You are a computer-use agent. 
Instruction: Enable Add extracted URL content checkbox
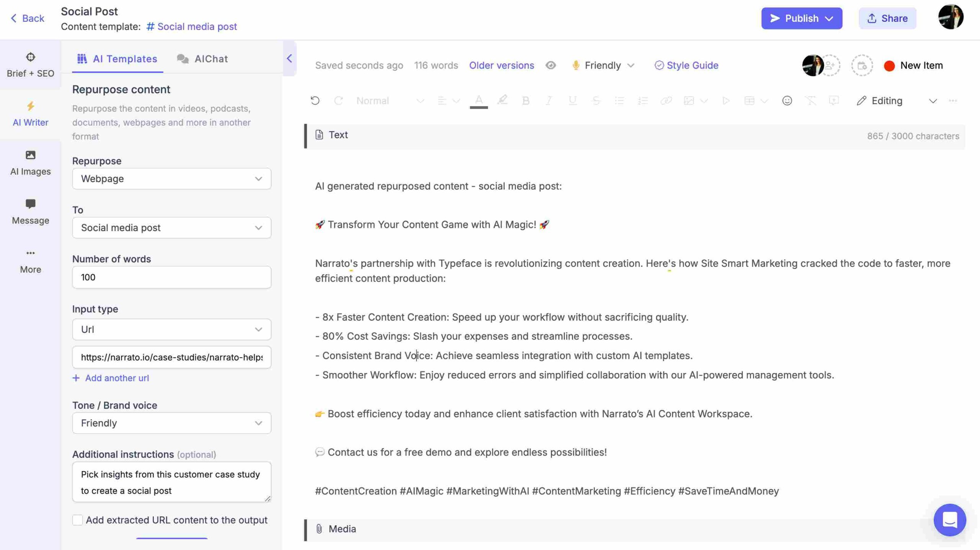pyautogui.click(x=77, y=520)
